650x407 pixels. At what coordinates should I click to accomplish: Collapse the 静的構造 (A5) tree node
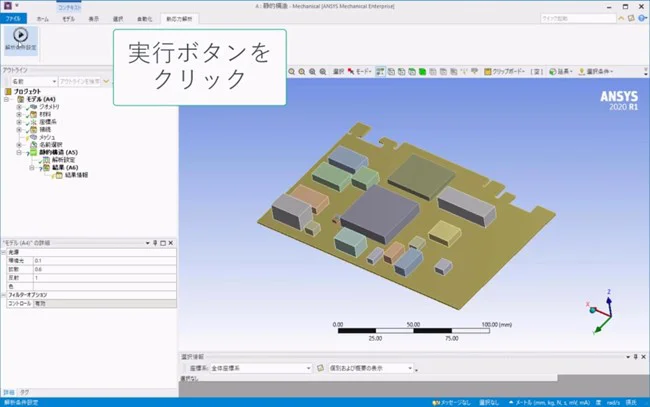click(19, 153)
